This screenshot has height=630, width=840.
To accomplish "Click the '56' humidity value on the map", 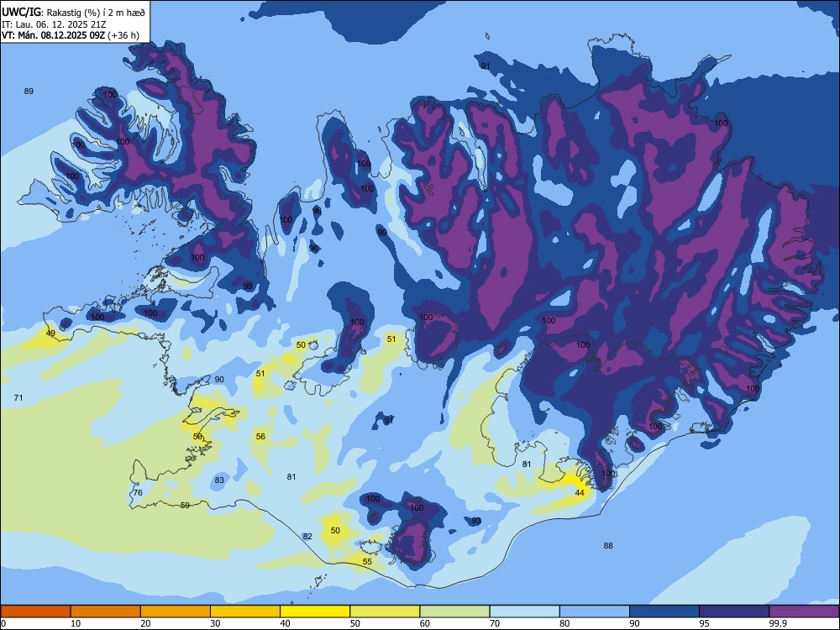I will pyautogui.click(x=260, y=437).
